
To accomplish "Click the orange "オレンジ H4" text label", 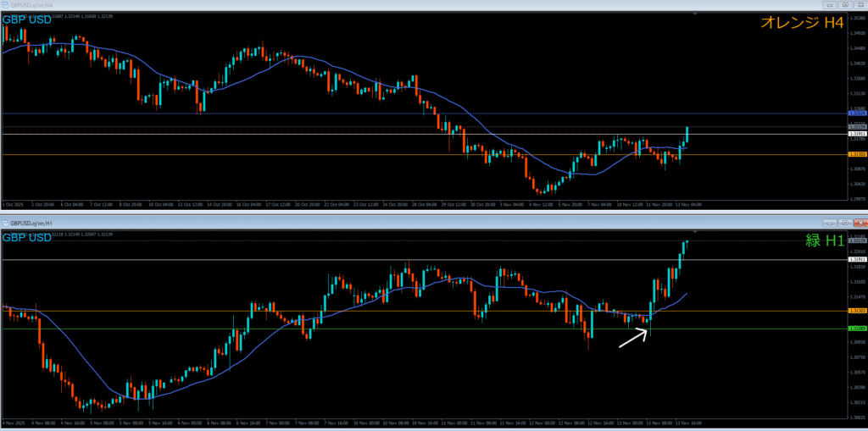I will click(x=802, y=24).
